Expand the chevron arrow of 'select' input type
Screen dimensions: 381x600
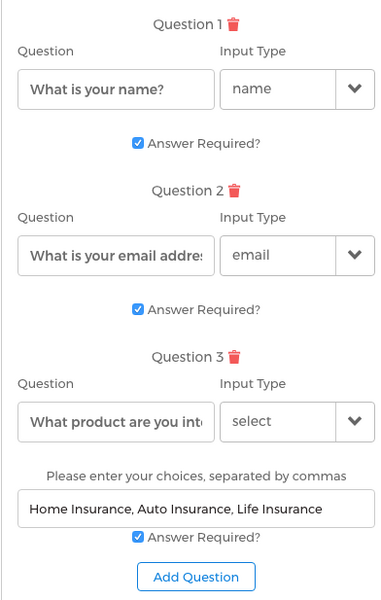pyautogui.click(x=355, y=422)
